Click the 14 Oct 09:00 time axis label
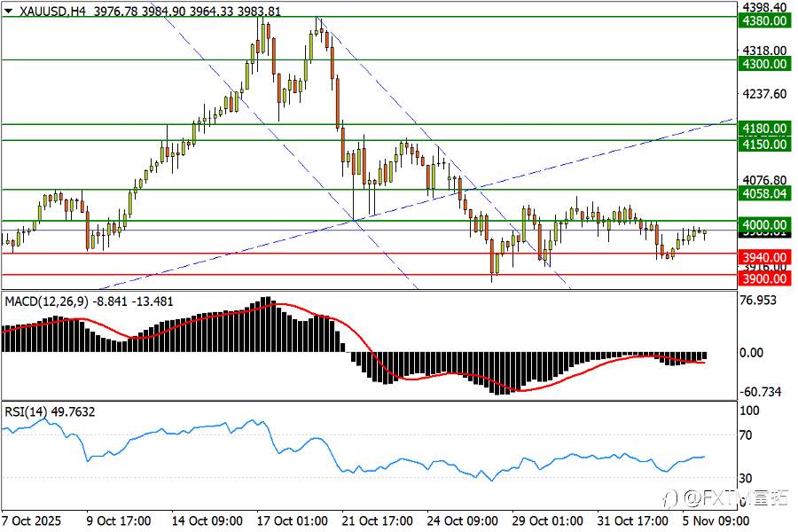Screen dimensions: 798x532 click(x=207, y=521)
